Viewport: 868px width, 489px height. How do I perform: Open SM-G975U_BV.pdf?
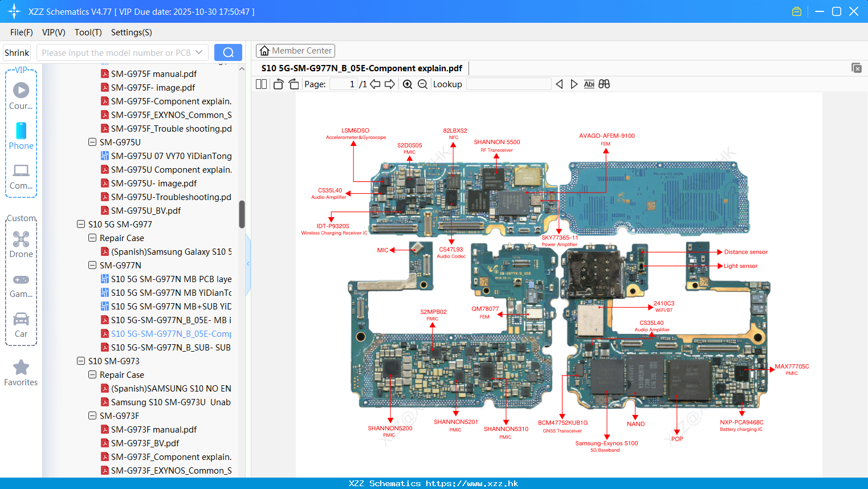[146, 211]
